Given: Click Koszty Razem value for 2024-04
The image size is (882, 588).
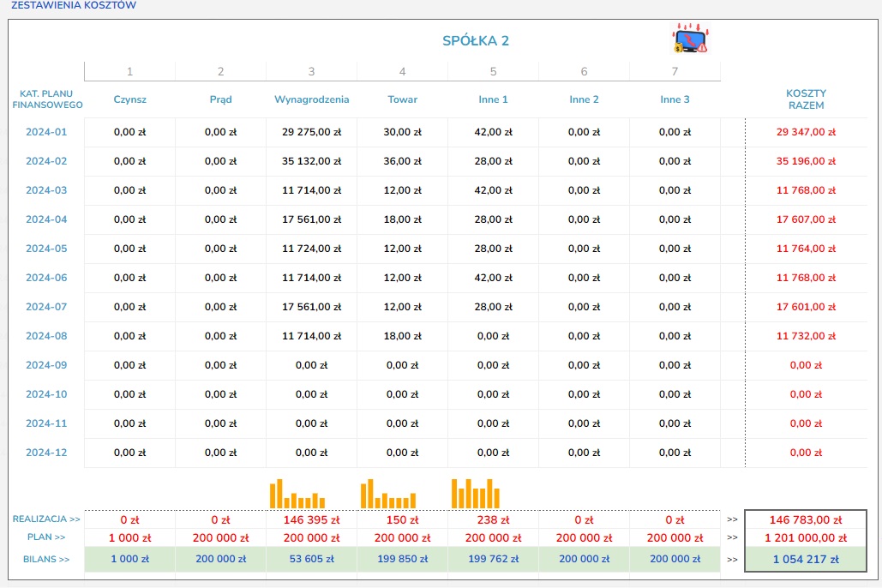Looking at the screenshot, I should pyautogui.click(x=805, y=219).
